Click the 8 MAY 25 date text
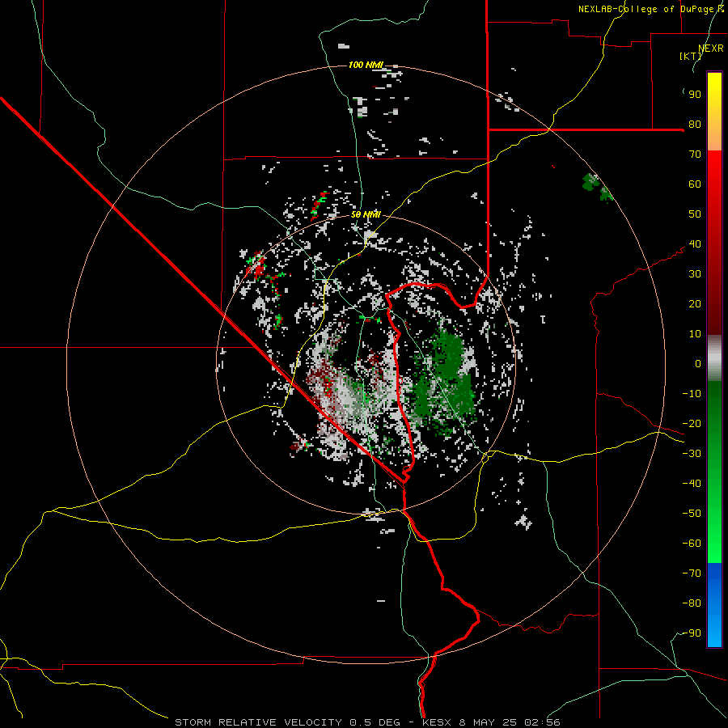Screen dimensions: 728x728 tap(488, 722)
